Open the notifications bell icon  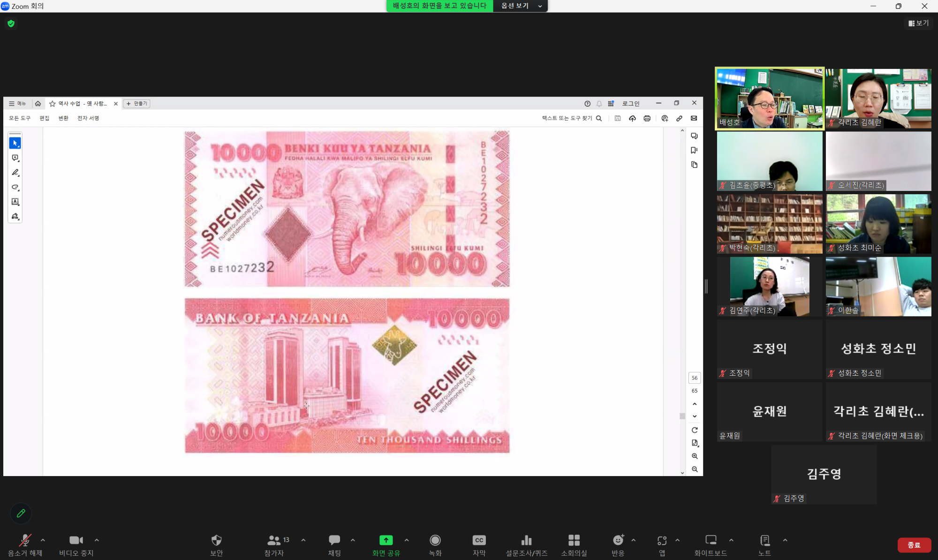(x=599, y=104)
